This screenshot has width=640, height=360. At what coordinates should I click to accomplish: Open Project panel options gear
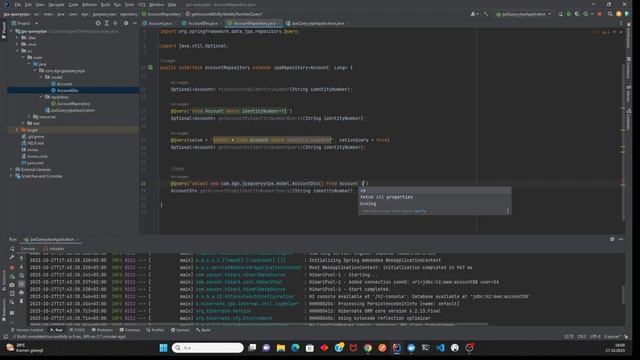pyautogui.click(x=126, y=23)
